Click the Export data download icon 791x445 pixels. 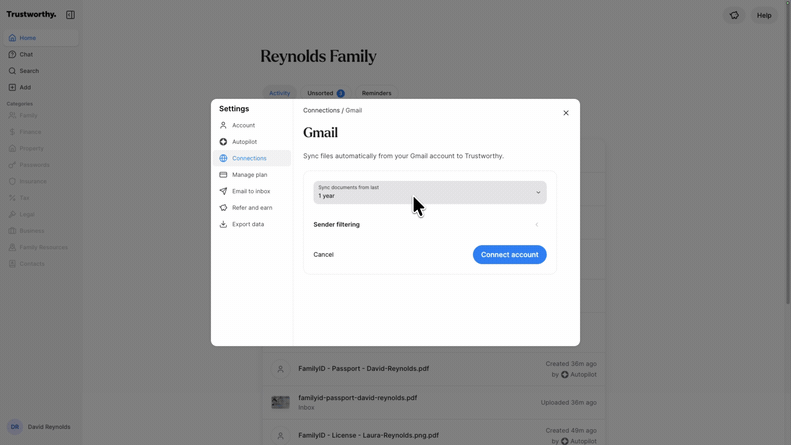[223, 224]
